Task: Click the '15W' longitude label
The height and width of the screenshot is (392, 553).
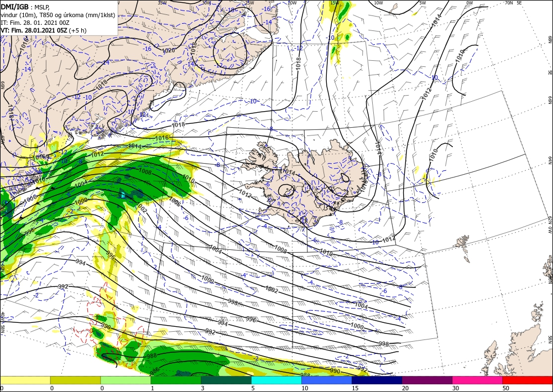Action: [x=335, y=3]
